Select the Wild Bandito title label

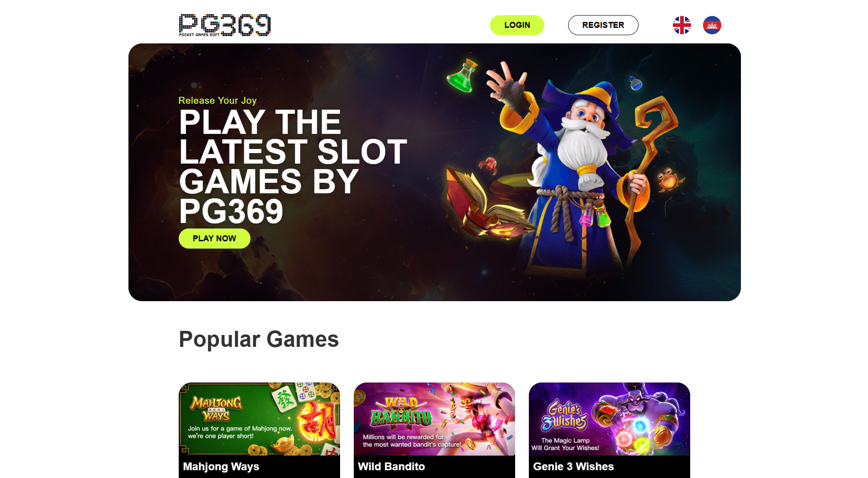tap(391, 467)
